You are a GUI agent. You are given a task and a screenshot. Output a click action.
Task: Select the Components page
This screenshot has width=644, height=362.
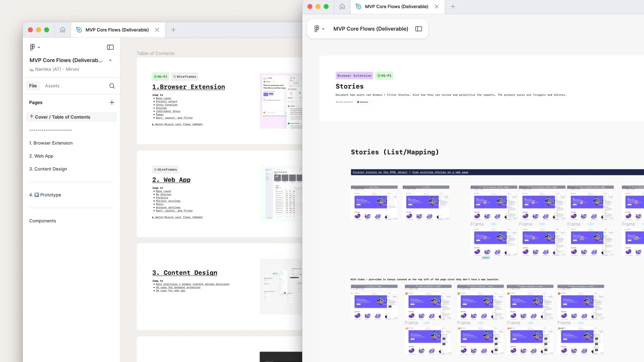[43, 221]
